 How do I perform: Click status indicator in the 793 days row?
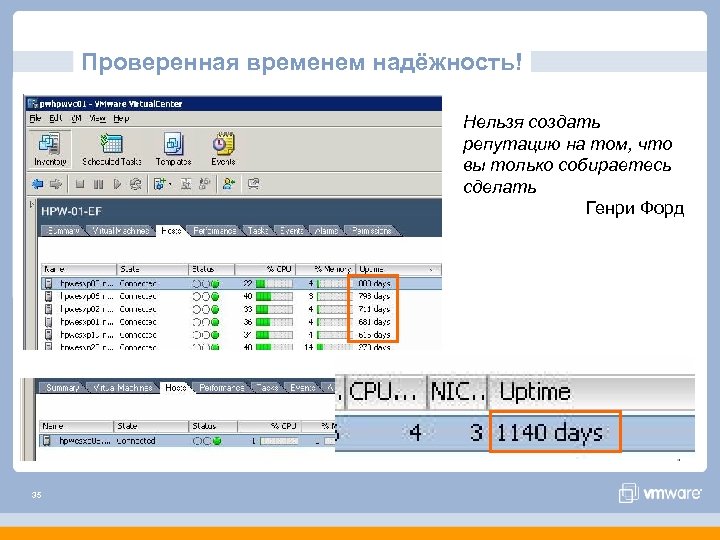pos(206,297)
